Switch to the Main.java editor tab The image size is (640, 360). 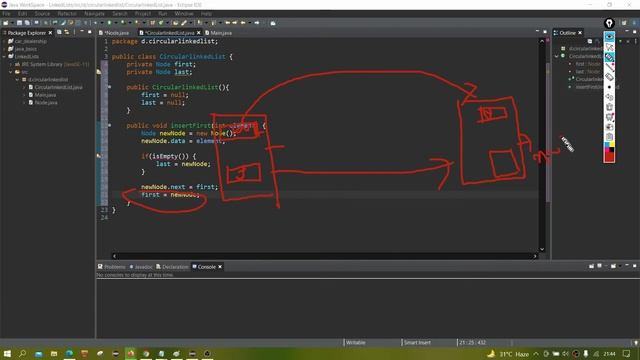[x=219, y=33]
